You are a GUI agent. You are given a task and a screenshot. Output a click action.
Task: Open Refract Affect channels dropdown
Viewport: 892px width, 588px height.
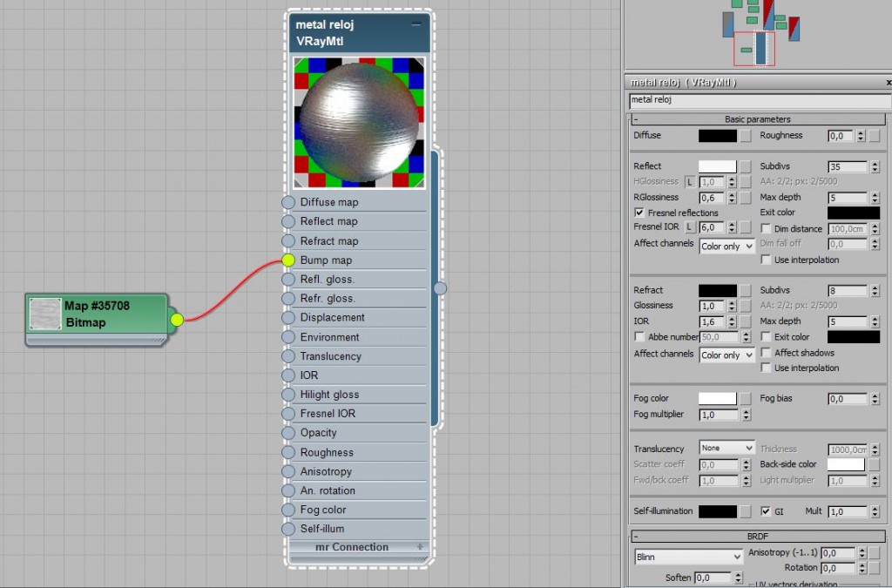click(x=726, y=355)
